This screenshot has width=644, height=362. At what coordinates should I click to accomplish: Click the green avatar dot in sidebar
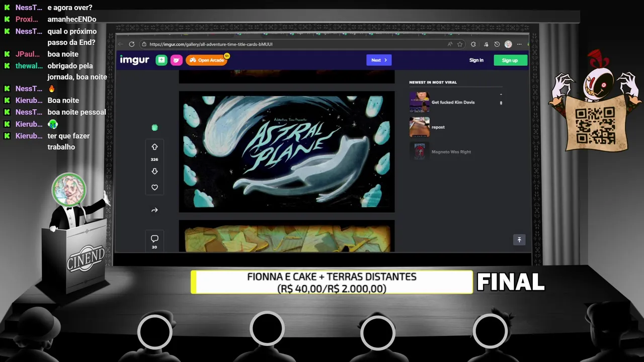click(x=154, y=128)
